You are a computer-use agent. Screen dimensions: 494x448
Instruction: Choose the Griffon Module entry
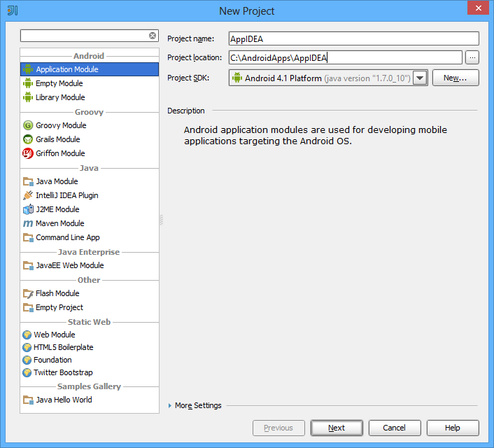click(90, 153)
